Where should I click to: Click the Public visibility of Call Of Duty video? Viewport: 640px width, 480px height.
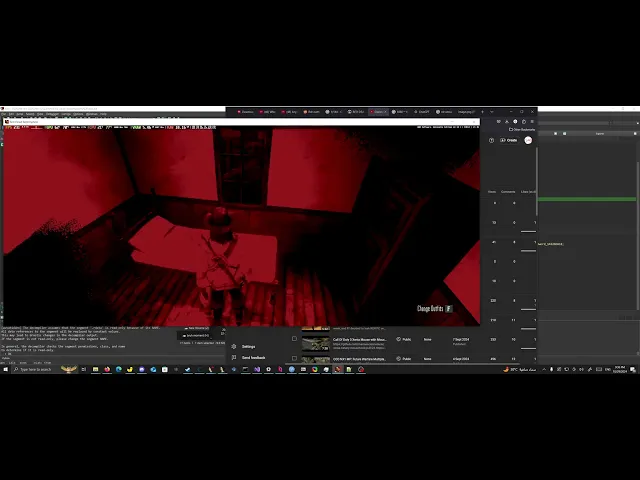coord(403,339)
